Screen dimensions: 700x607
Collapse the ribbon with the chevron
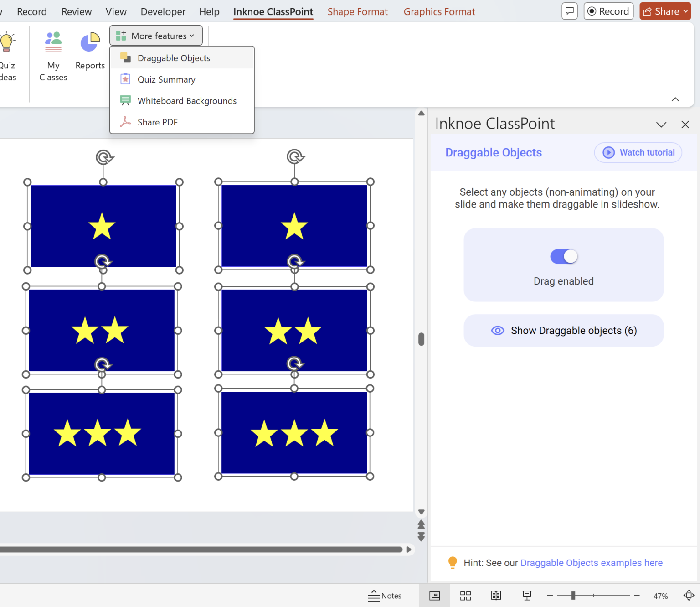tap(675, 99)
